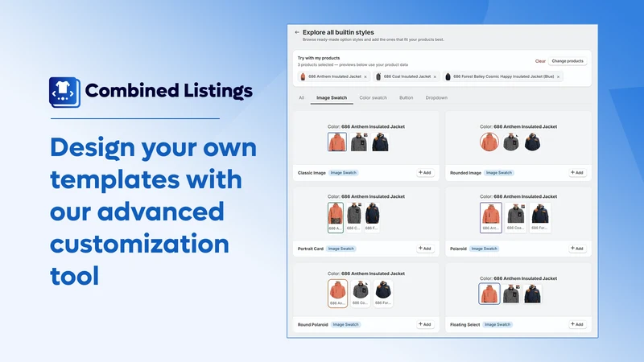Select gray jacket in Polaroid preview
The width and height of the screenshot is (644, 362).
point(515,217)
